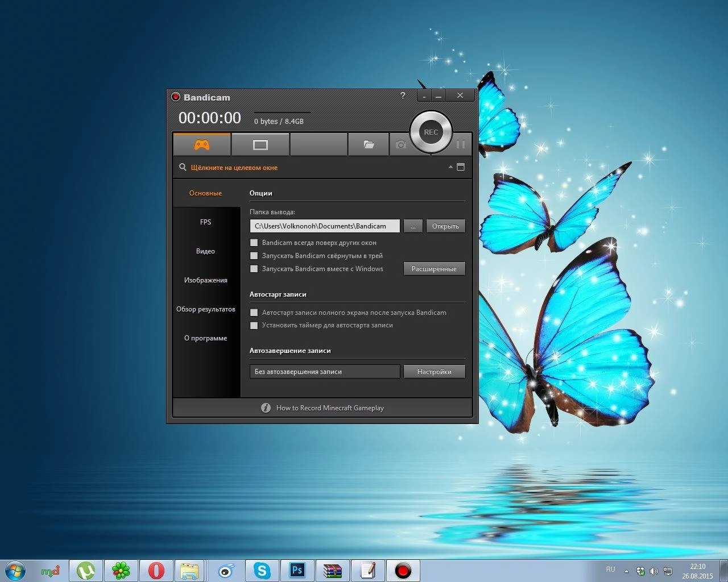Click the Настройки button for auto-complete
The width and height of the screenshot is (728, 582).
pyautogui.click(x=434, y=372)
